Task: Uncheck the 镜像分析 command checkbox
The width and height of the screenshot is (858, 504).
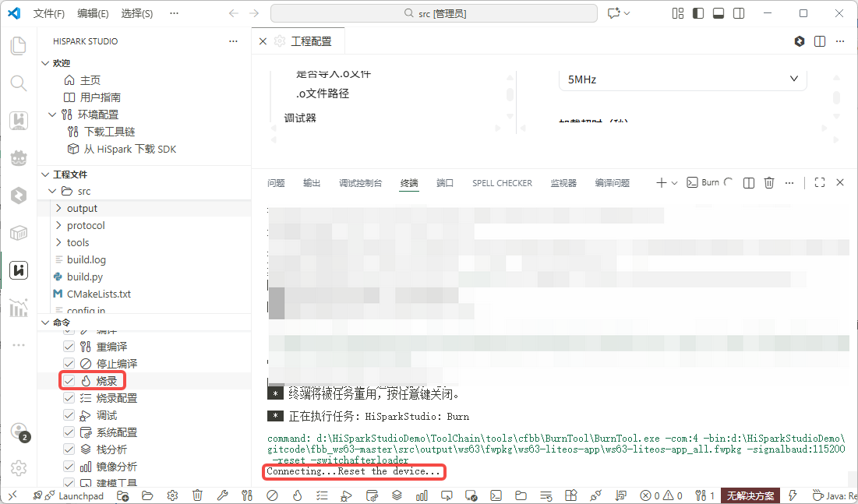Action: [69, 467]
